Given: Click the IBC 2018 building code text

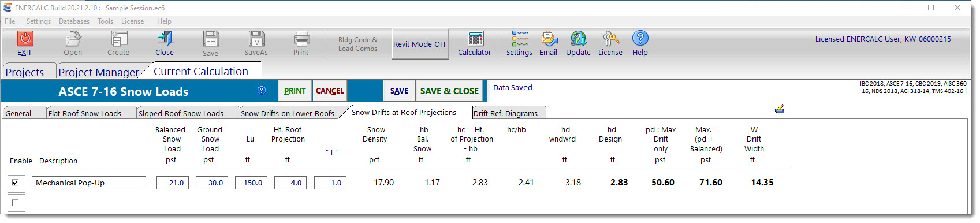Looking at the screenshot, I should 914,87.
